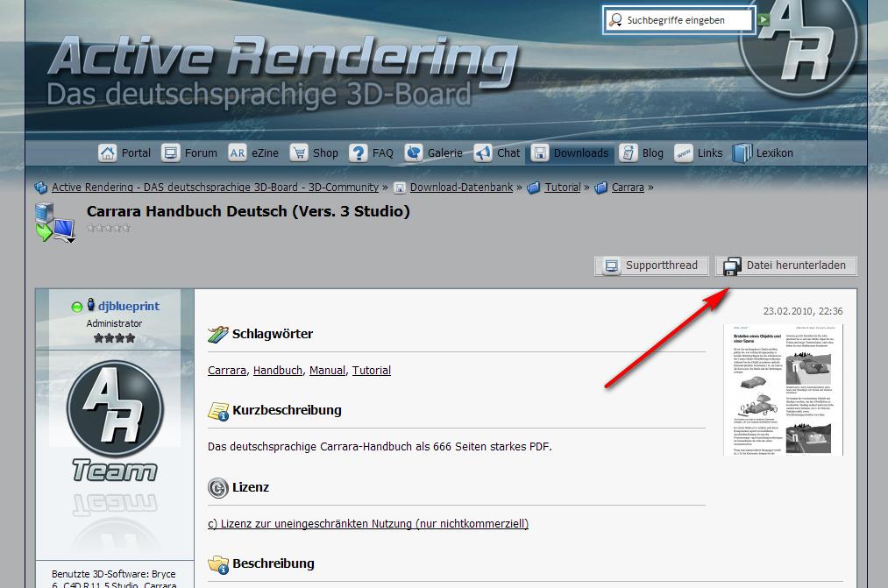Click the FAQ question mark icon
Viewport: 888px width, 588px height.
point(358,152)
